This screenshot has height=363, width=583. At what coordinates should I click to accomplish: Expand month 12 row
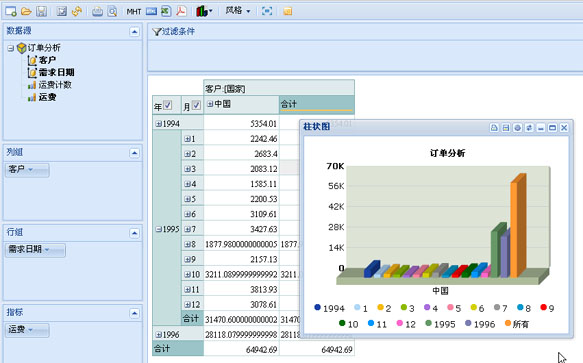point(187,305)
